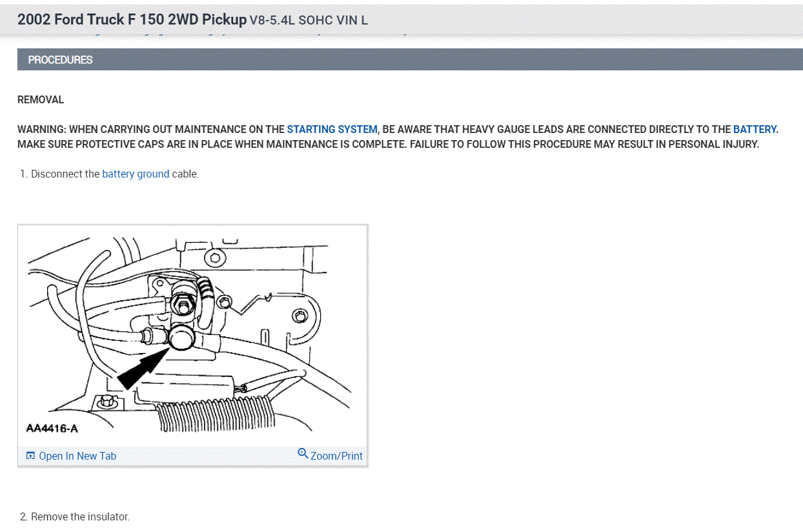Click the Open In New Tab link
The height and width of the screenshot is (532, 803).
point(77,456)
